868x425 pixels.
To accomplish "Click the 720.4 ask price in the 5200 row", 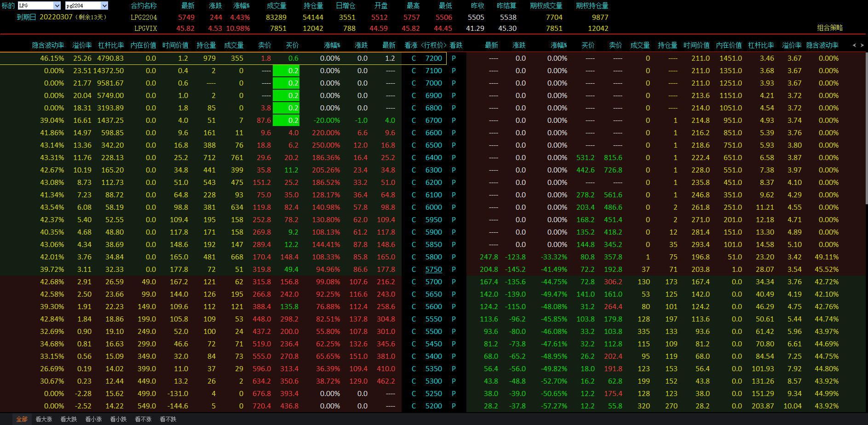I will coord(262,406).
